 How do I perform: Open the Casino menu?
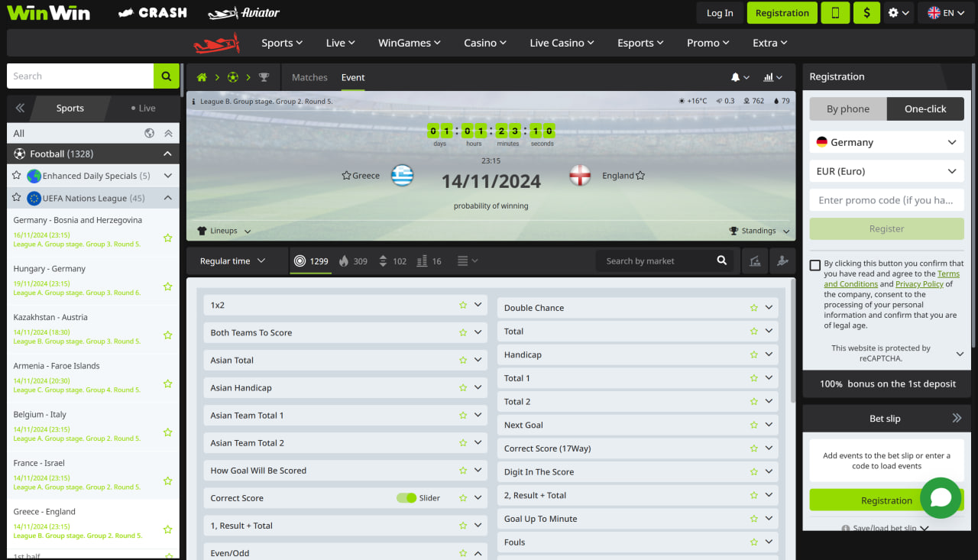485,43
